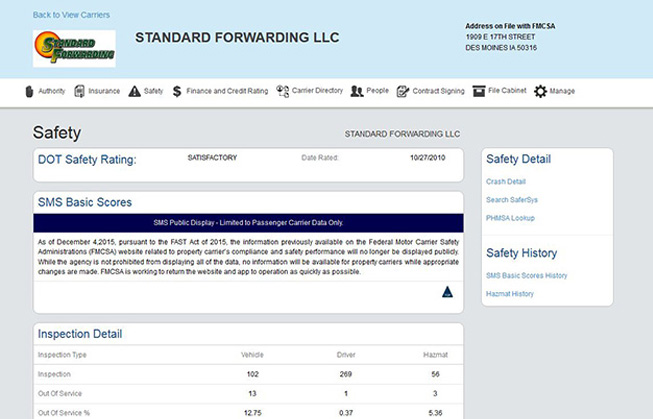Click the Carrier Directory icon

283,91
